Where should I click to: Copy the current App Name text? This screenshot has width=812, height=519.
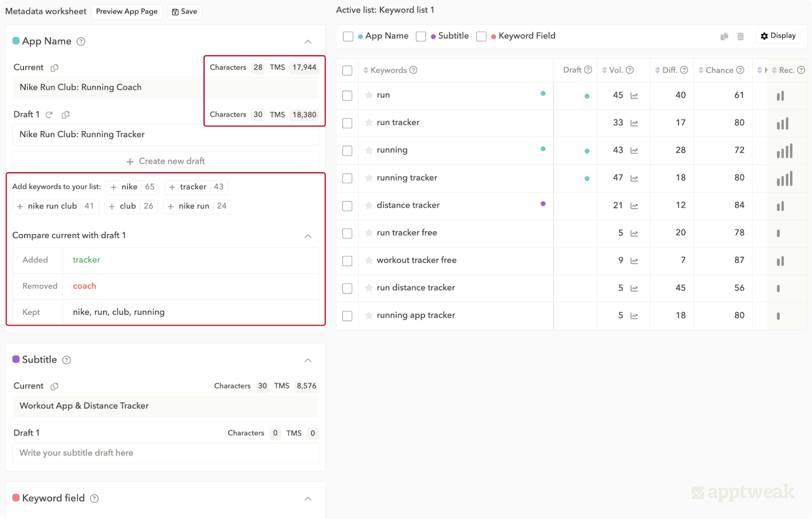(55, 68)
